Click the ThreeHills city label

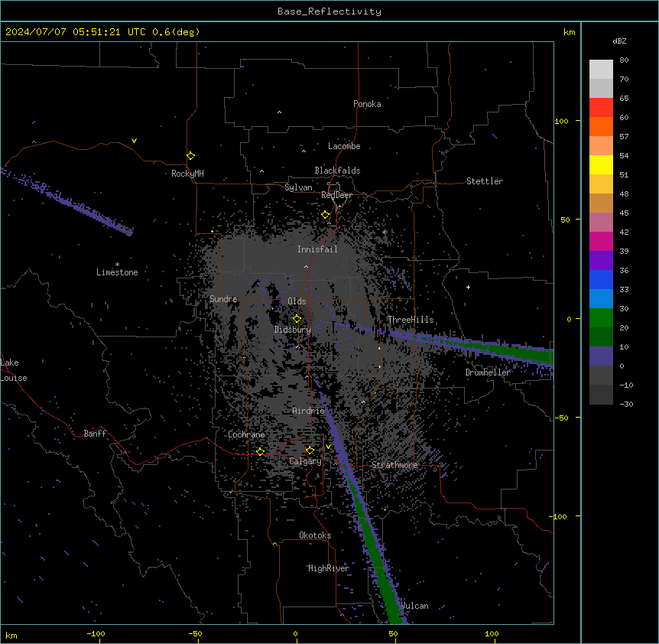411,320
